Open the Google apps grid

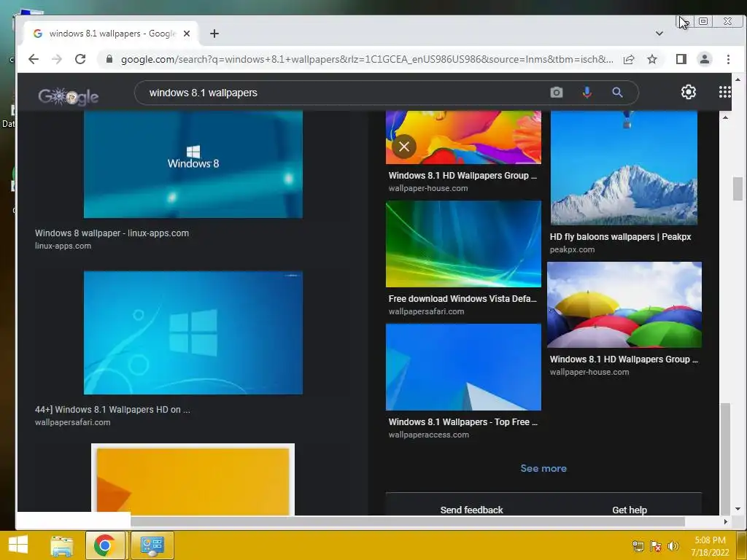coord(724,92)
